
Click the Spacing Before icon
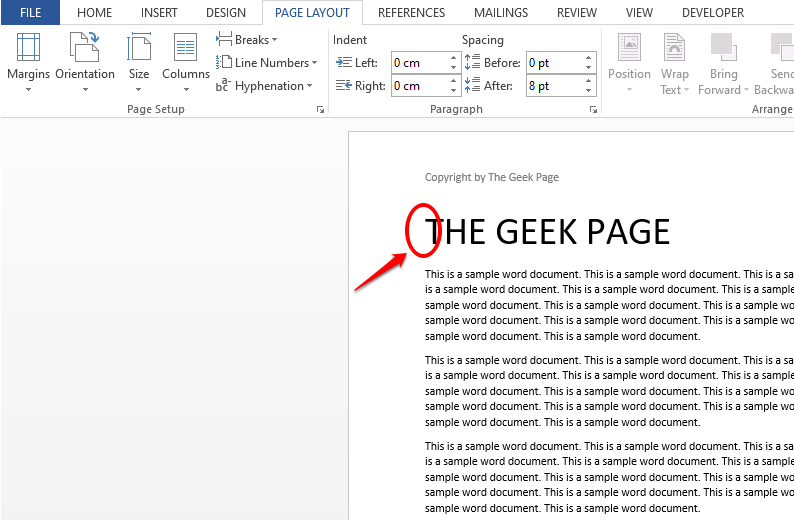pyautogui.click(x=472, y=62)
